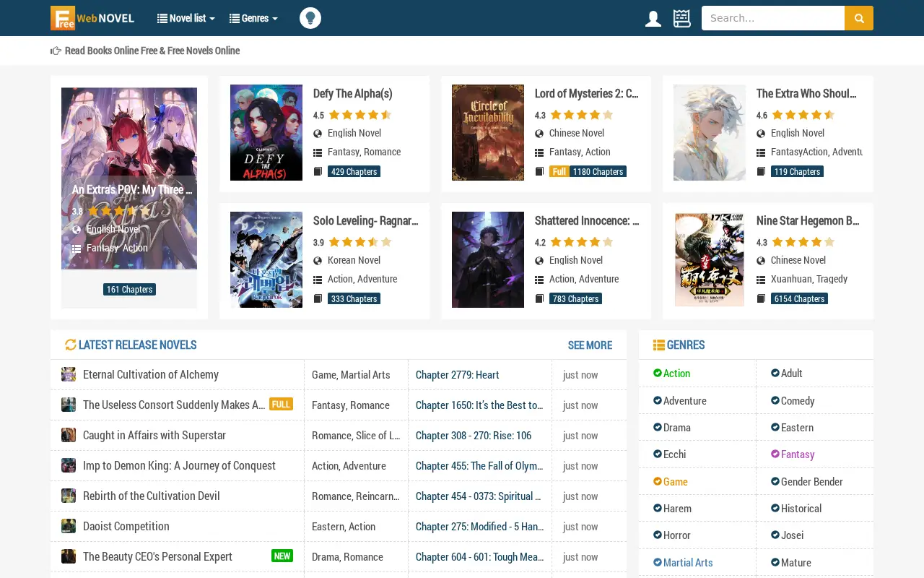Image resolution: width=924 pixels, height=578 pixels.
Task: Open The Extra Who Shouldn't cover thumbnail
Action: point(710,132)
